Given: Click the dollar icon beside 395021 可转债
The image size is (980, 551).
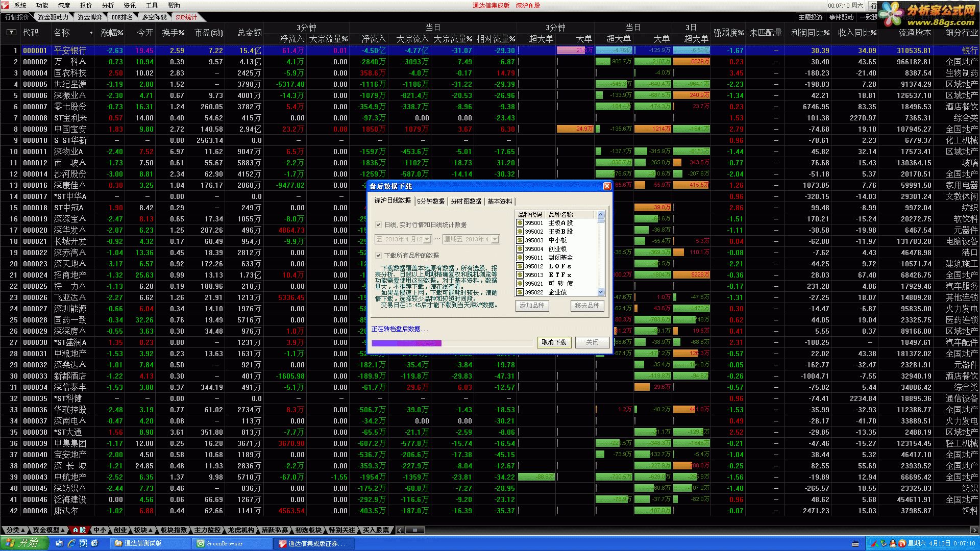Looking at the screenshot, I should click(520, 284).
